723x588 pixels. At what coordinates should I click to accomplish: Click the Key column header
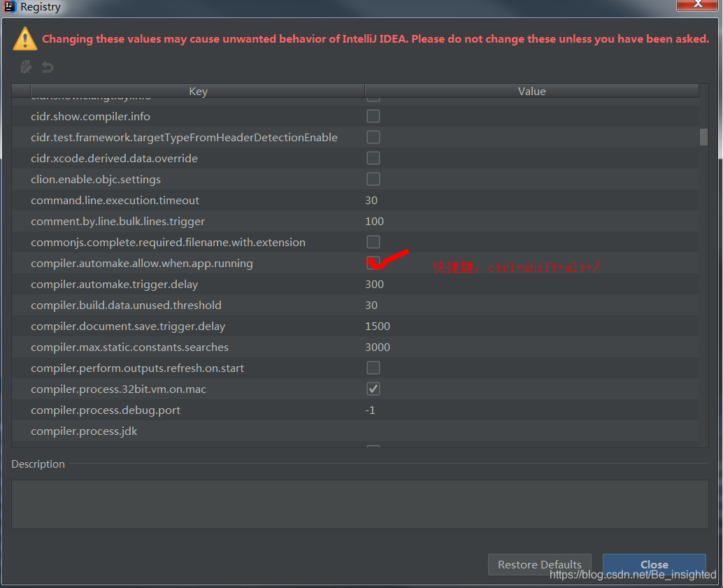click(x=198, y=91)
